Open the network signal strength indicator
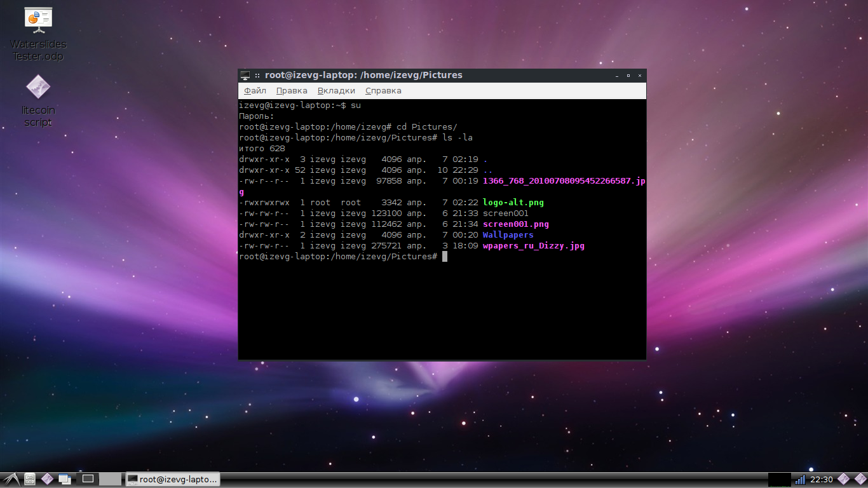Viewport: 868px width, 488px height. pos(800,479)
